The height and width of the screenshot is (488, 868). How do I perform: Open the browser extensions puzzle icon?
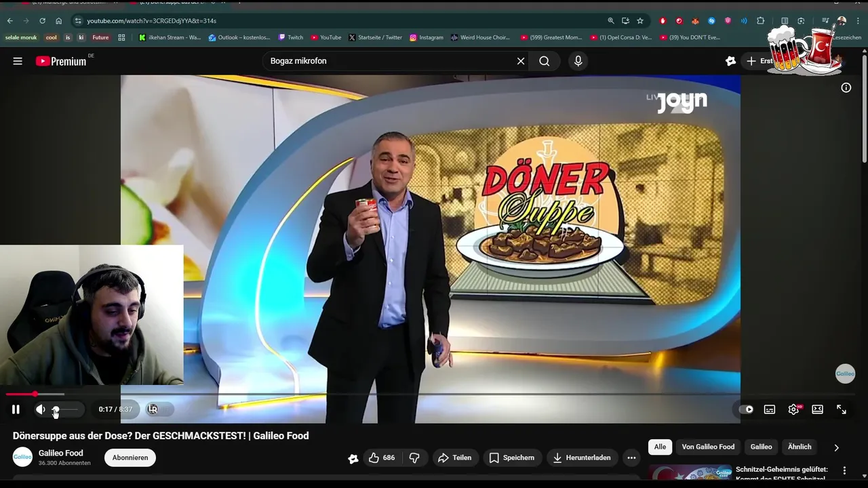click(x=760, y=21)
